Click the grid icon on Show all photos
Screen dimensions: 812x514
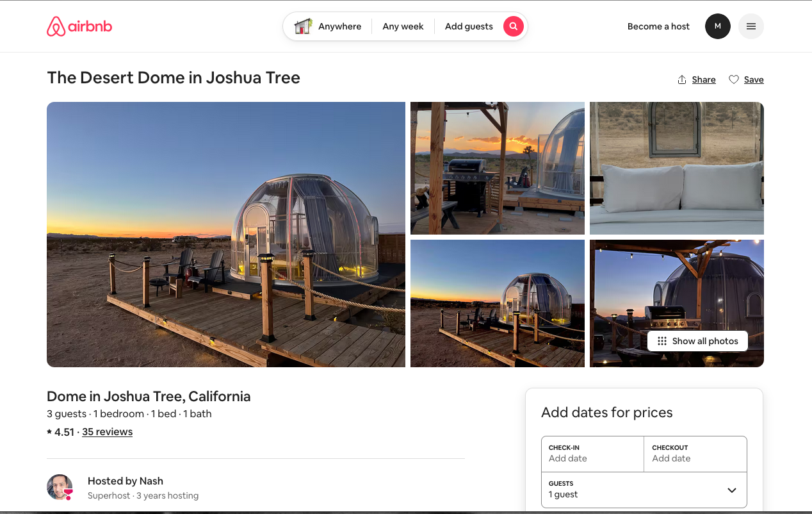click(x=662, y=341)
